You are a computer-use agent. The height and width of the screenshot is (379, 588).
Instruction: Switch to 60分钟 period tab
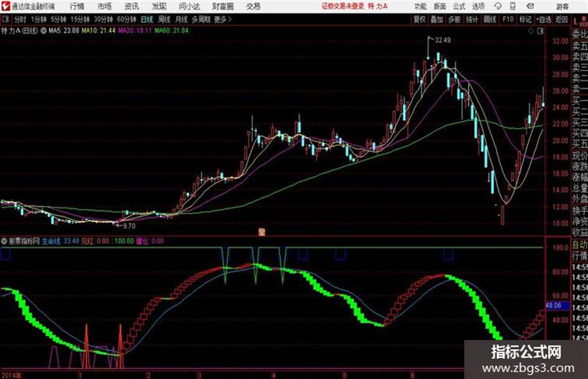tap(126, 19)
